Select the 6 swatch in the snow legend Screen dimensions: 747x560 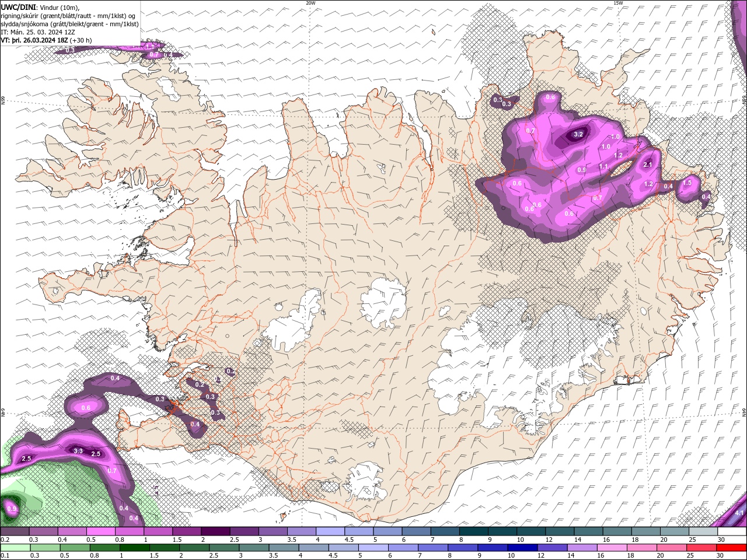pos(416,531)
